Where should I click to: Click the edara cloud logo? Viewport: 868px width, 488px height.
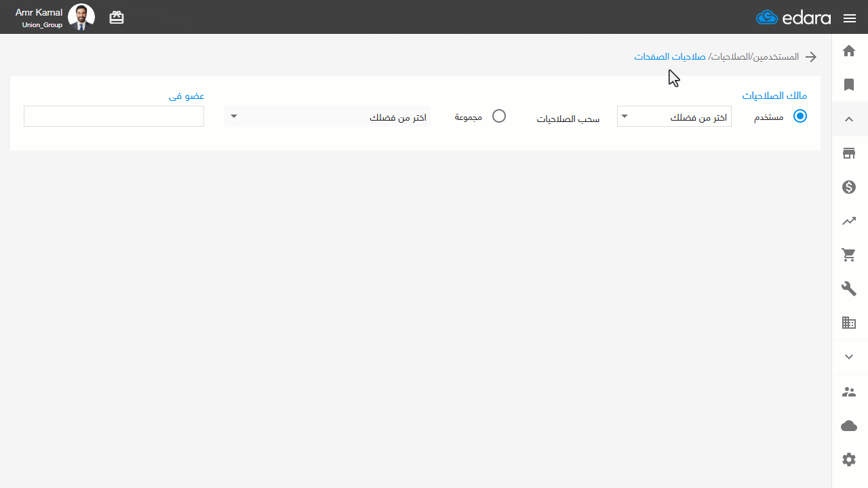(793, 18)
